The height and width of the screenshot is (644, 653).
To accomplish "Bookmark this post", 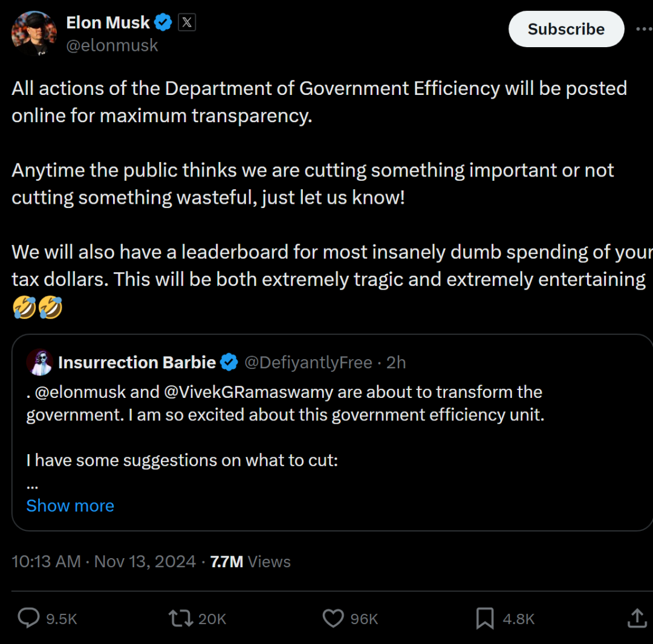I will click(x=484, y=618).
